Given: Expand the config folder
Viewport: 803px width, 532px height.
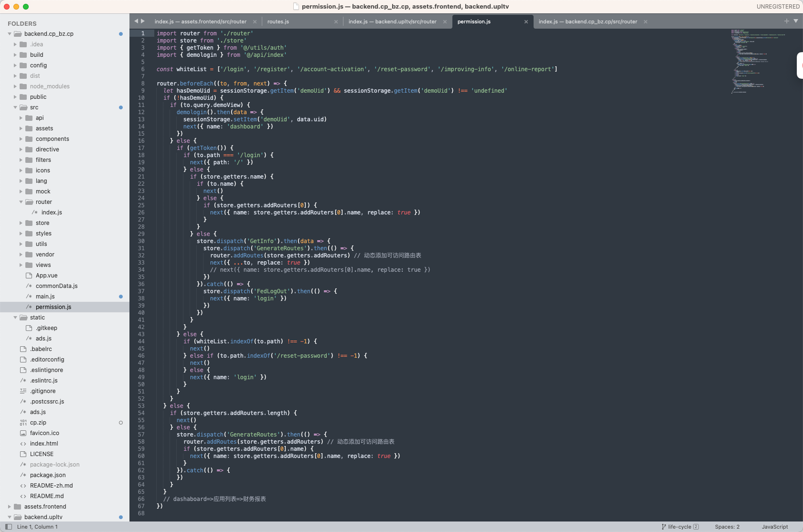Looking at the screenshot, I should (15, 65).
